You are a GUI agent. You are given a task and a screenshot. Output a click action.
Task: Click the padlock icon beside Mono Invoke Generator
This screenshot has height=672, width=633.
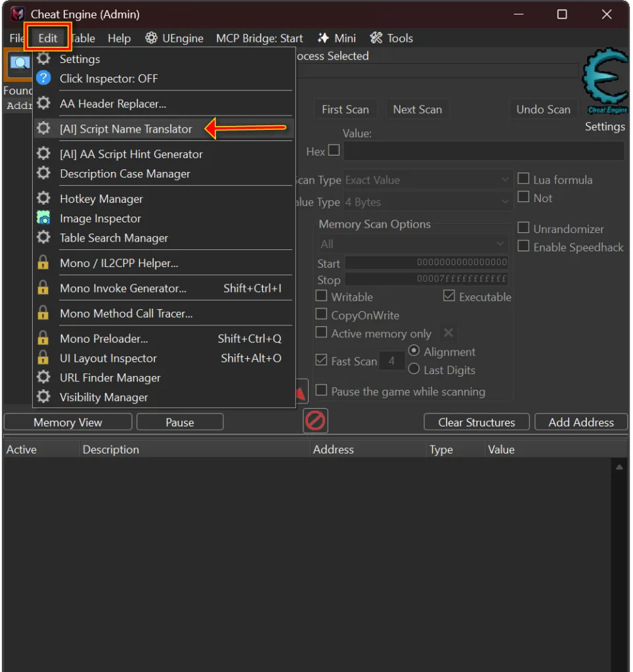[x=43, y=287]
